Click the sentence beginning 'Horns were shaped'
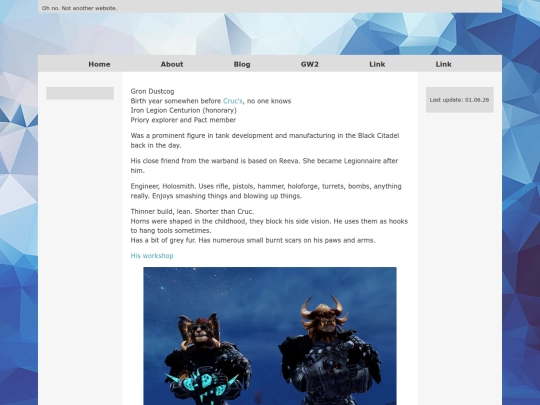 click(x=269, y=226)
